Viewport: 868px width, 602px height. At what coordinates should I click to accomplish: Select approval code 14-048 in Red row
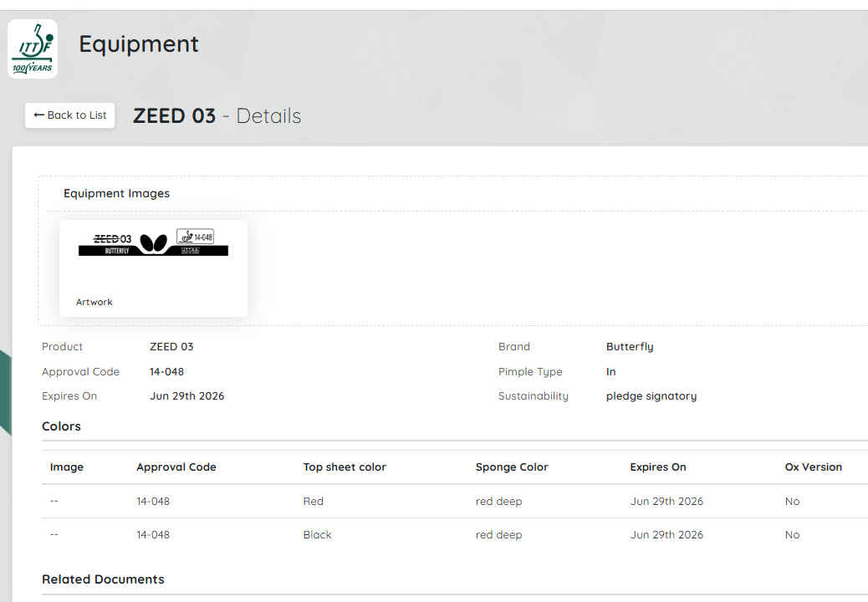tap(153, 502)
